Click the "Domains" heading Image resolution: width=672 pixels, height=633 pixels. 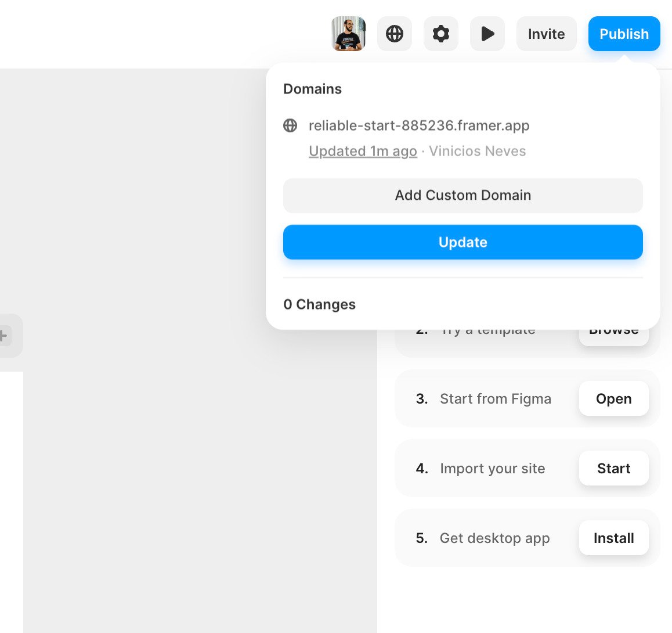(x=312, y=89)
